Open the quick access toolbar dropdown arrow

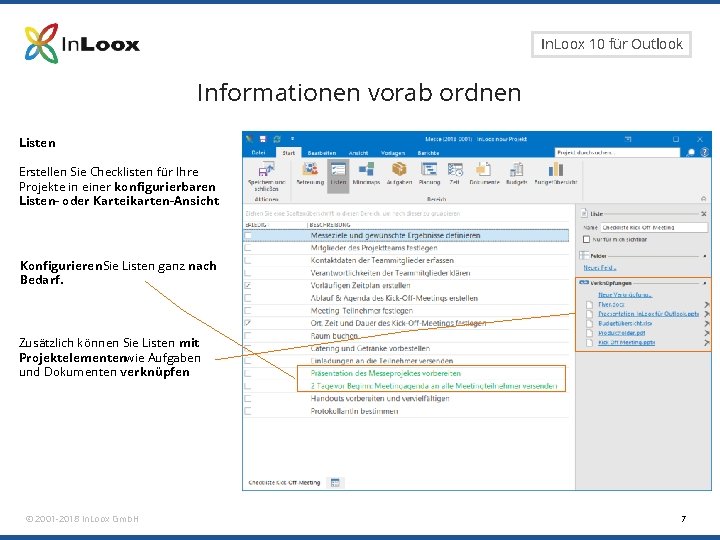click(292, 139)
